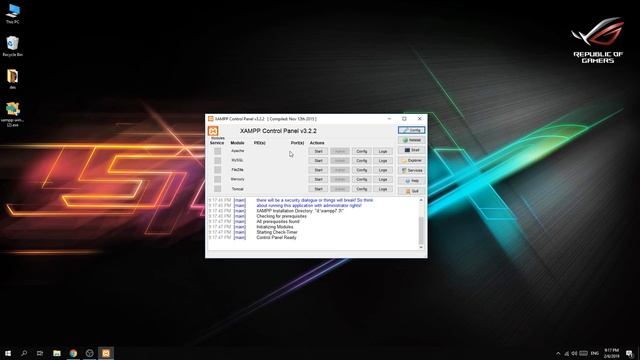Toggle the Tomcat service checkbox
Screen dimensions: 640x360
click(218, 189)
